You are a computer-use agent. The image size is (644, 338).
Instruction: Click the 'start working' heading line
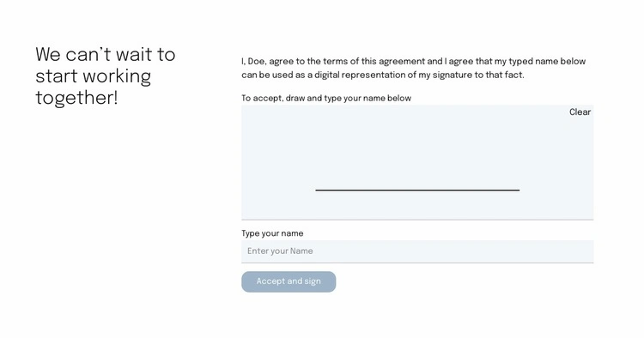click(x=94, y=76)
